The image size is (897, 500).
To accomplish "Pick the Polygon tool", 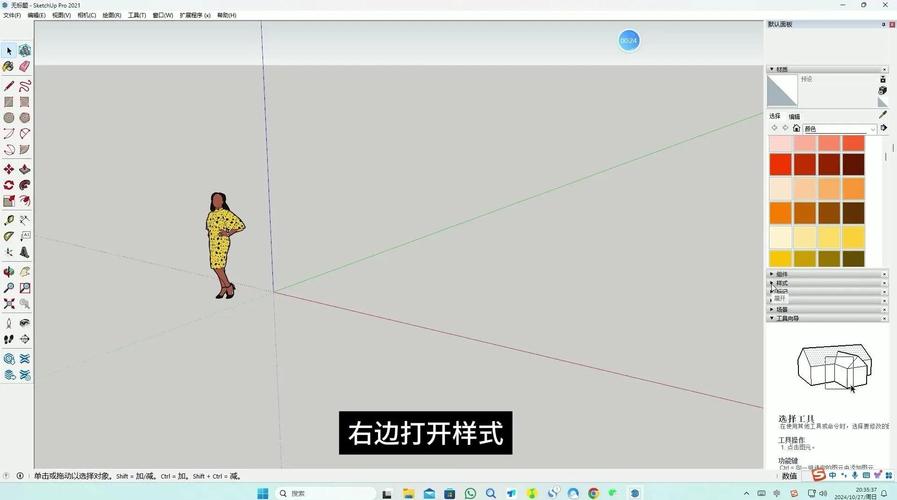I will click(x=25, y=118).
